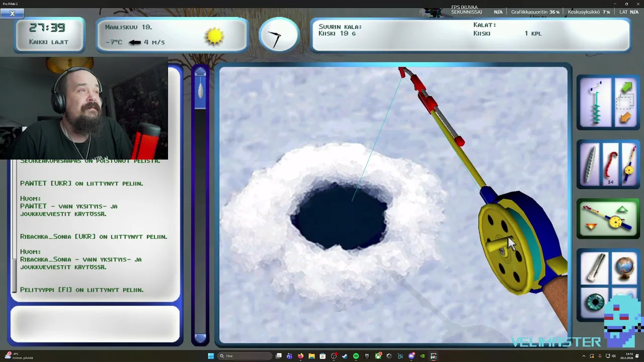Viewport: 644px width, 362px height.
Task: Select the red worm bait icon
Action: coord(610,164)
